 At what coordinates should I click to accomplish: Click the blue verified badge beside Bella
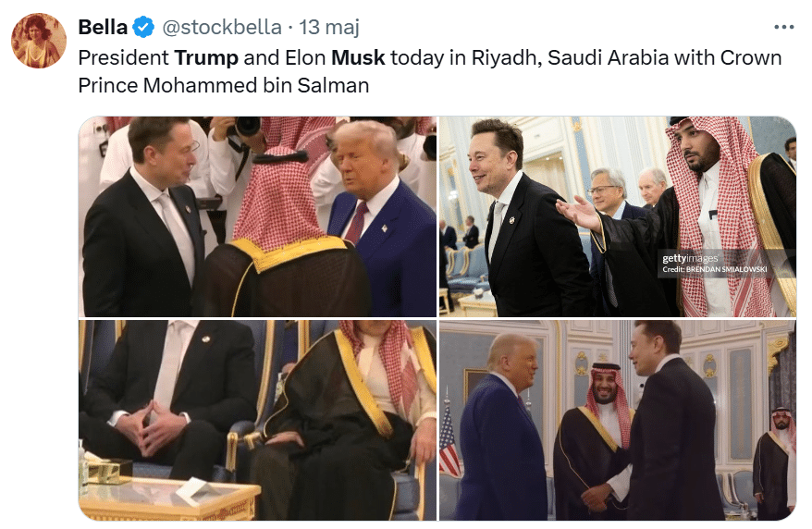coord(143,27)
